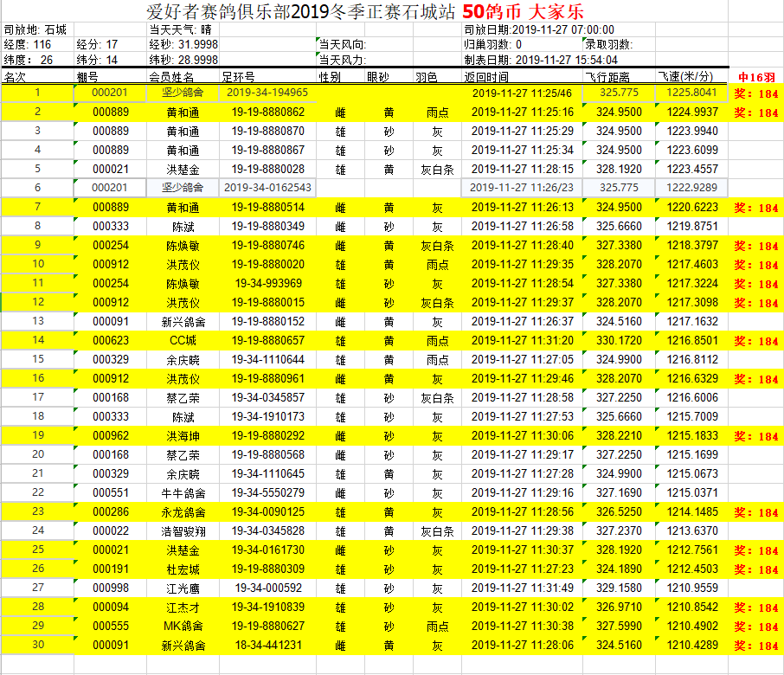Image resolution: width=784 pixels, height=675 pixels.
Task: Select the 当天天气: 晴 cell
Action: 181,30
